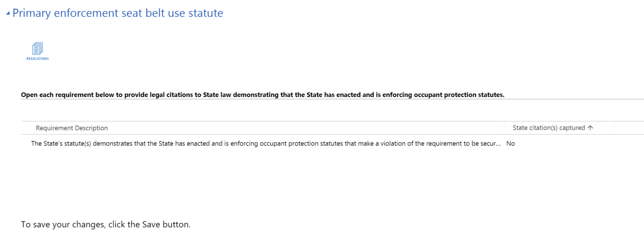This screenshot has height=243, width=644.
Task: Click the 'To save your changes' message
Action: [105, 225]
